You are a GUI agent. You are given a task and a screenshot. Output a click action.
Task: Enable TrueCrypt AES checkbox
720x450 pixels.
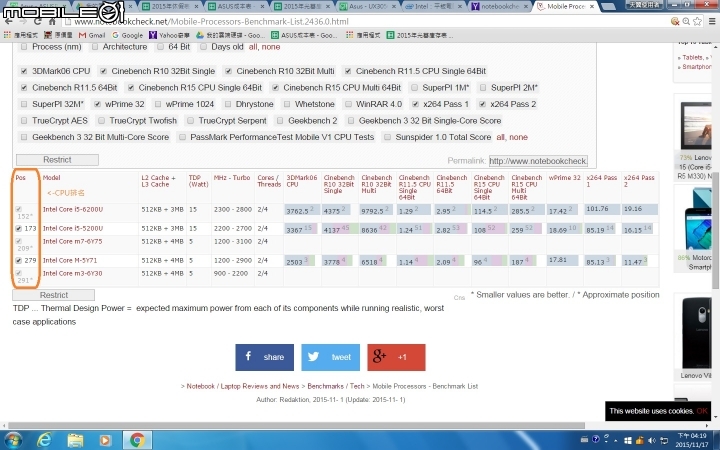[24, 121]
